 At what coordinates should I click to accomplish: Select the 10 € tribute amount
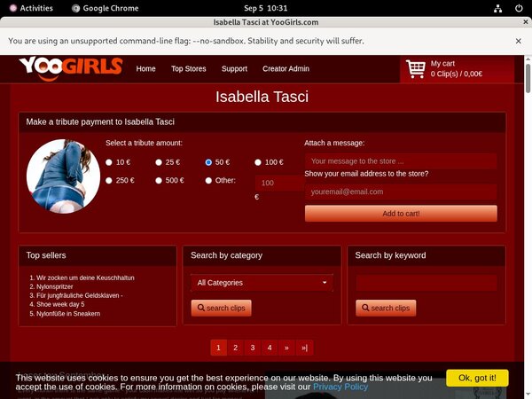point(109,162)
